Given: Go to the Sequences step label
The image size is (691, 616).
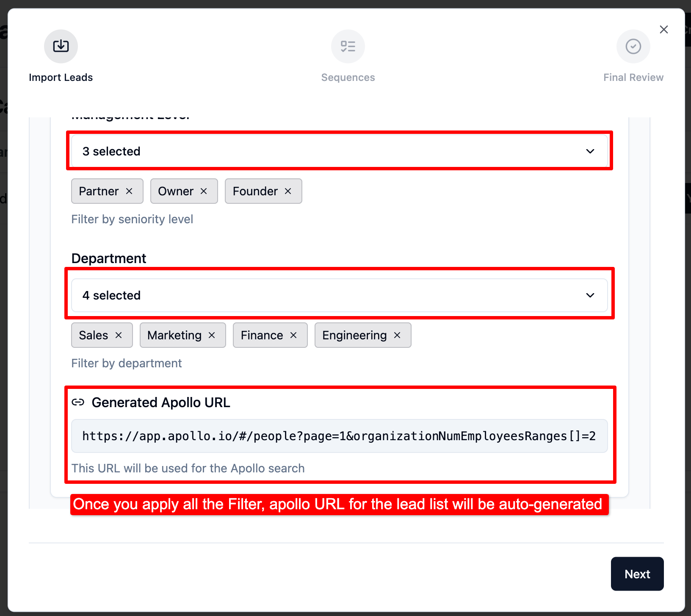Looking at the screenshot, I should (x=348, y=78).
